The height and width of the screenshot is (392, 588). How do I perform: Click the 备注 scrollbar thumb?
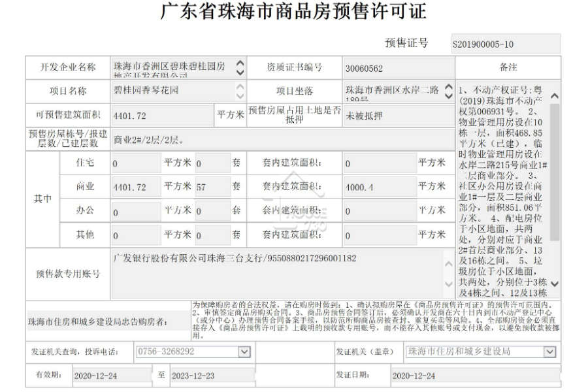555,172
